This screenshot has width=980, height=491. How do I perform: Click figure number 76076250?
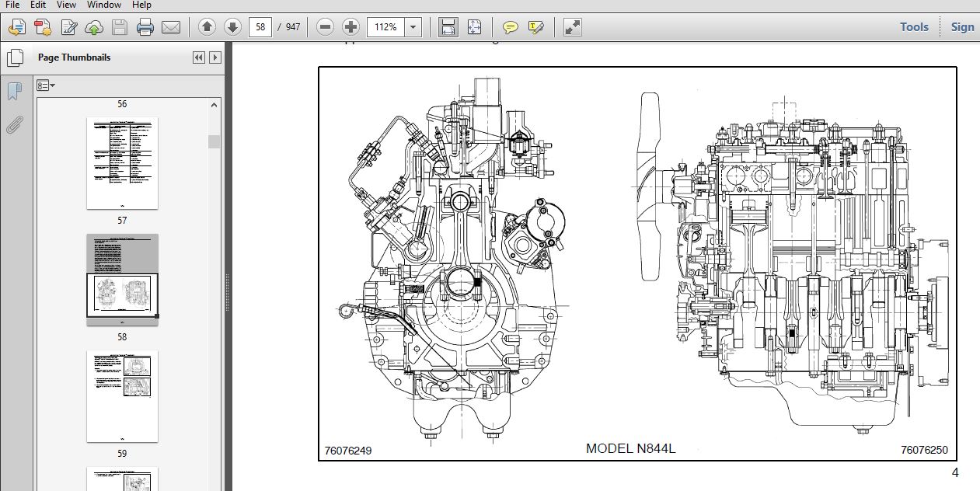point(924,450)
